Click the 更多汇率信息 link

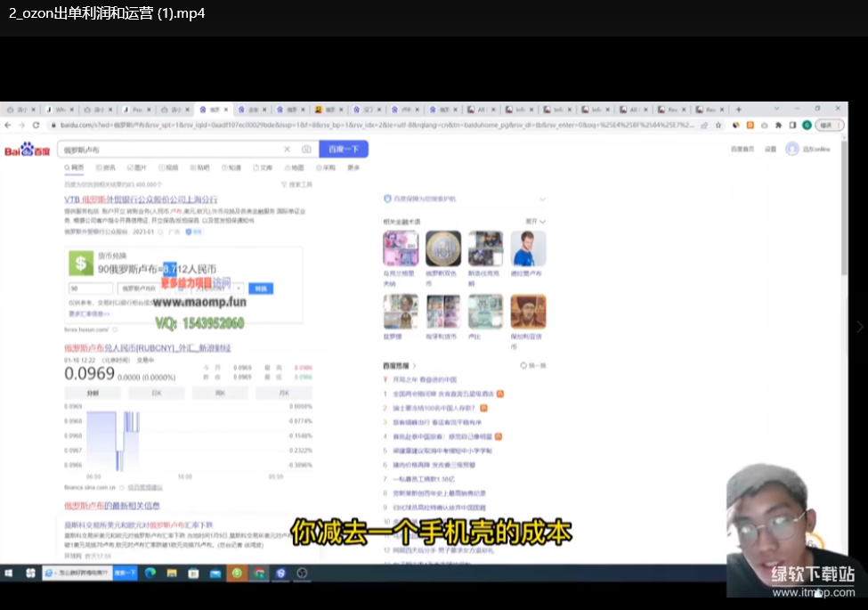(89, 313)
